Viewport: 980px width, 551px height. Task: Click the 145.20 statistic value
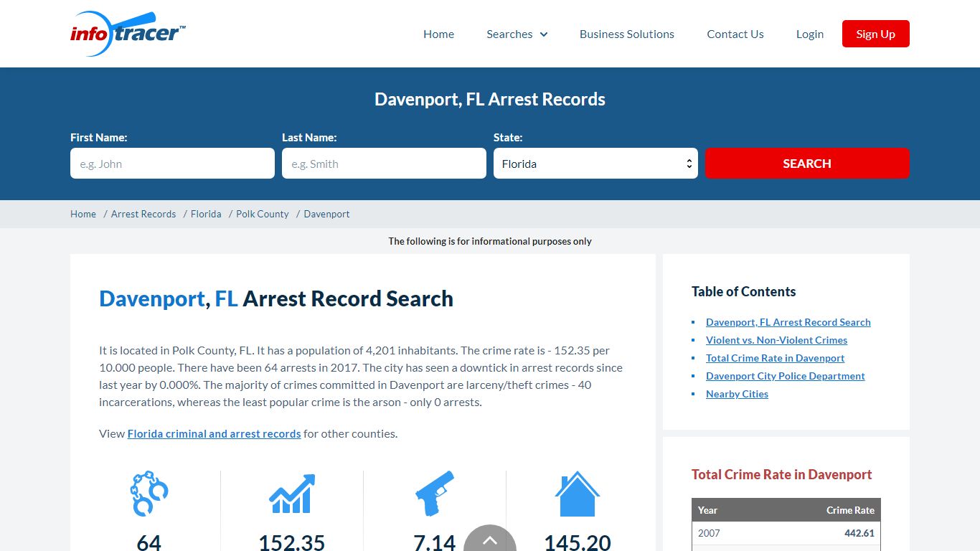point(578,542)
